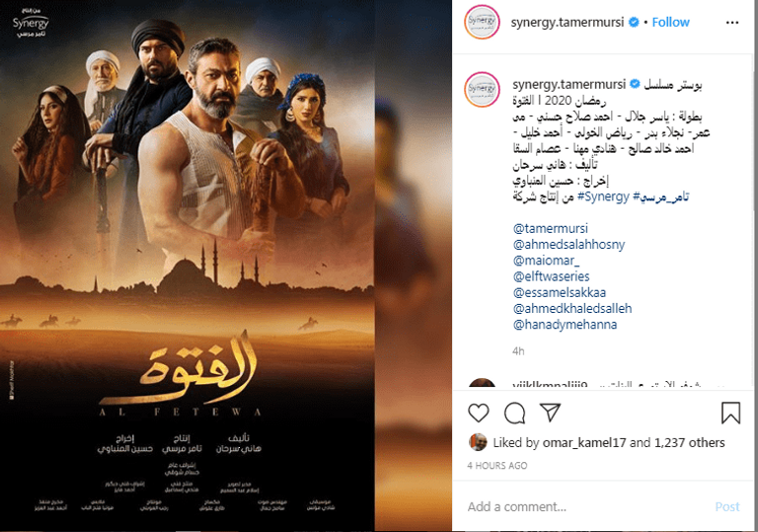
Task: Open the #Synergy hashtag
Action: click(x=603, y=196)
